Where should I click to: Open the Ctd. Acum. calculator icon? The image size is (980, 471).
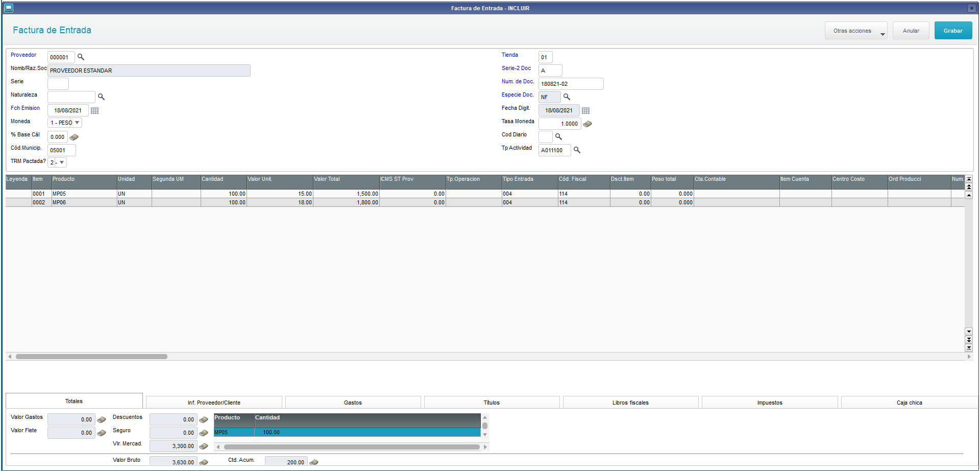[x=314, y=462]
